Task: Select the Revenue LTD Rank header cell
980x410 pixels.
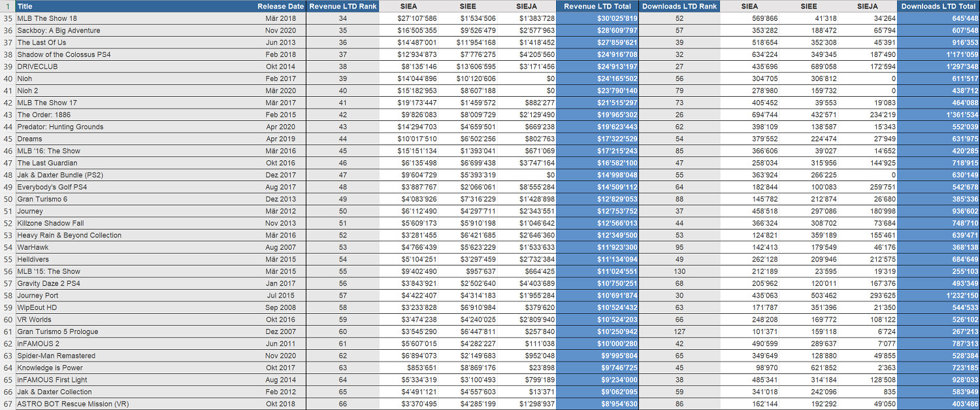Action: click(x=343, y=6)
